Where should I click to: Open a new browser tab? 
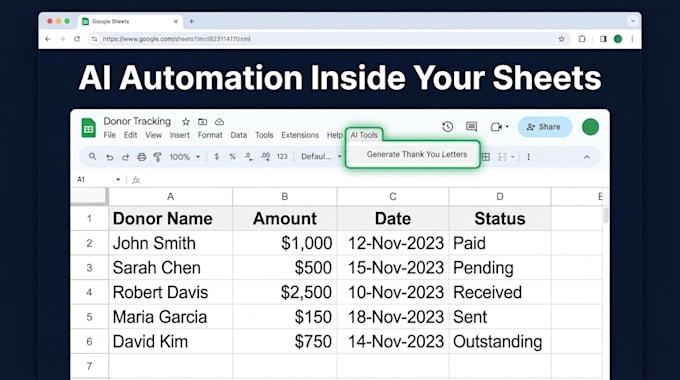pos(192,21)
